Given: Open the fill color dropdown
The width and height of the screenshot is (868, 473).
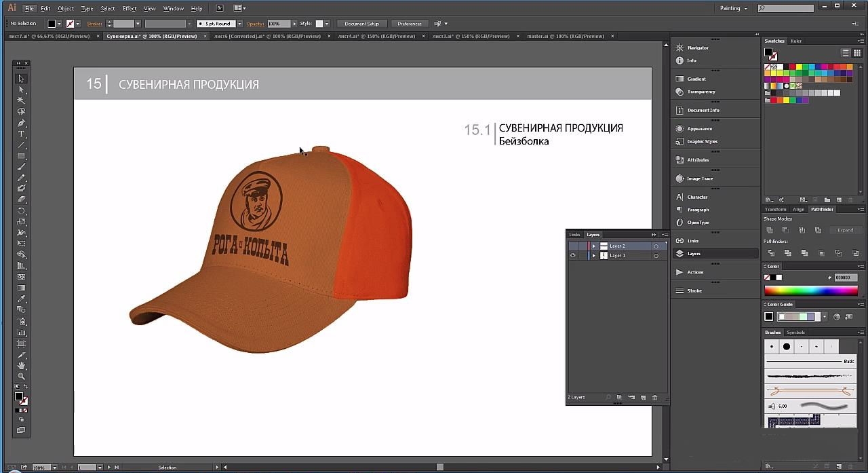Looking at the screenshot, I should pyautogui.click(x=60, y=24).
